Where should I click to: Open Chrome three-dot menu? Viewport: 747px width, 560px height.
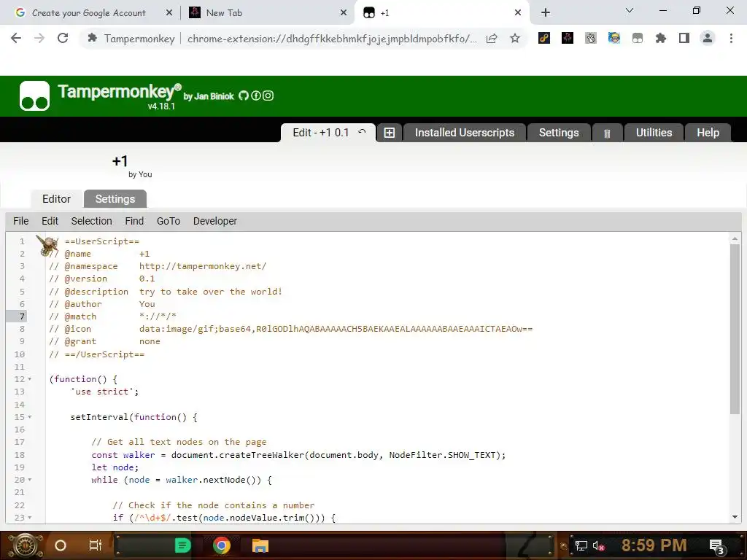pyautogui.click(x=731, y=38)
